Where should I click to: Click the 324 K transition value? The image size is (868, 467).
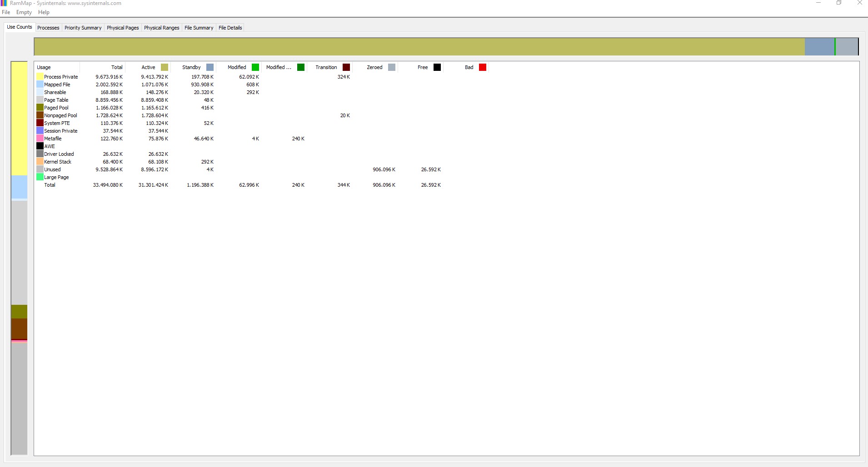tap(344, 77)
